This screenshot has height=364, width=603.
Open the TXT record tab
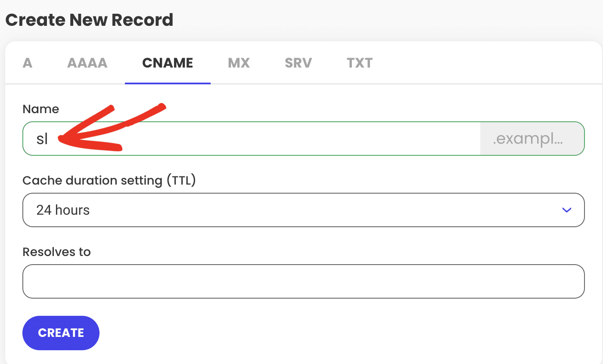pyautogui.click(x=360, y=62)
